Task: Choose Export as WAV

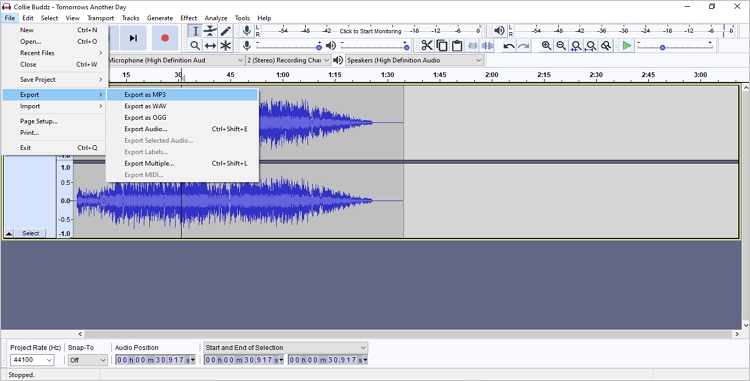Action: pyautogui.click(x=182, y=106)
